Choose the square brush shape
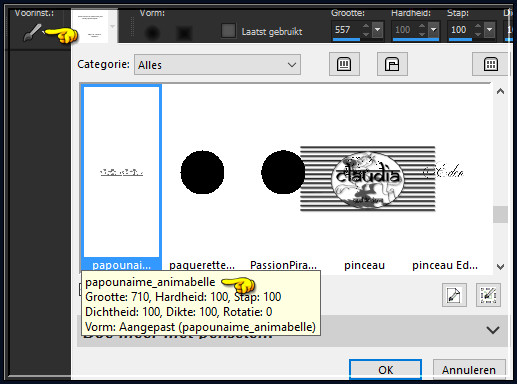517x384 pixels. pyautogui.click(x=184, y=33)
